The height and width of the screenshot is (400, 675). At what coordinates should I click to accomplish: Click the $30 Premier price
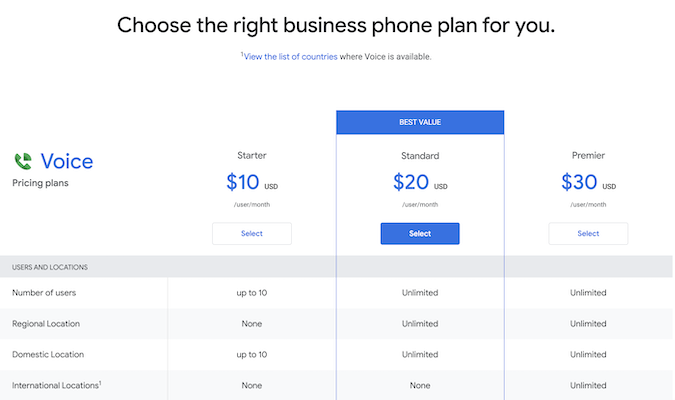pyautogui.click(x=579, y=182)
